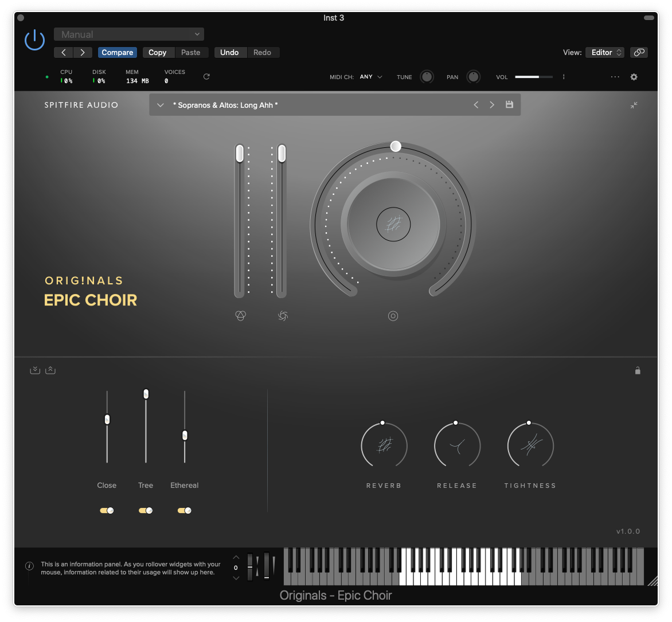Click the refresh icon next to Voices
The width and height of the screenshot is (672, 622).
206,77
